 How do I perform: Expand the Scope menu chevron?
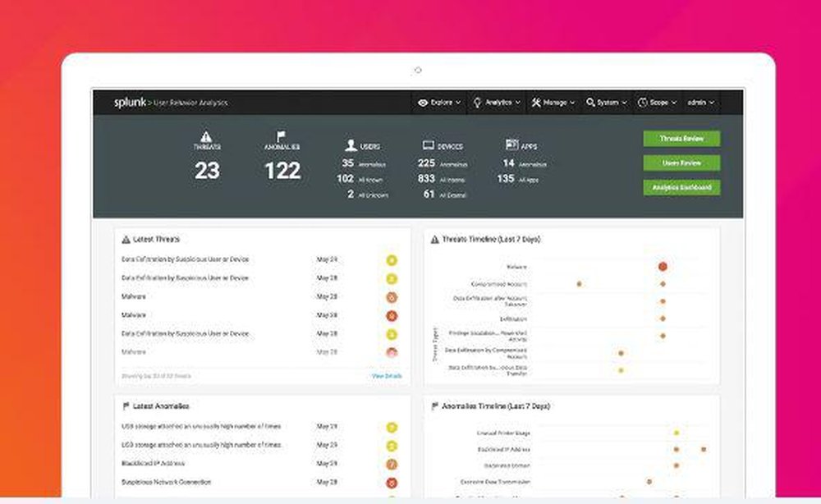(x=674, y=103)
